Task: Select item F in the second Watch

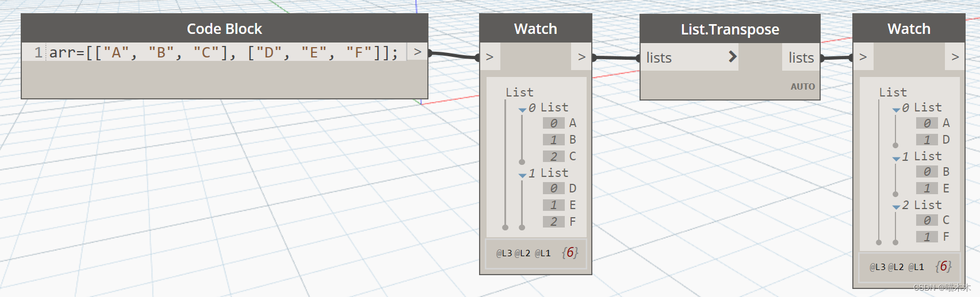Action: (x=946, y=237)
